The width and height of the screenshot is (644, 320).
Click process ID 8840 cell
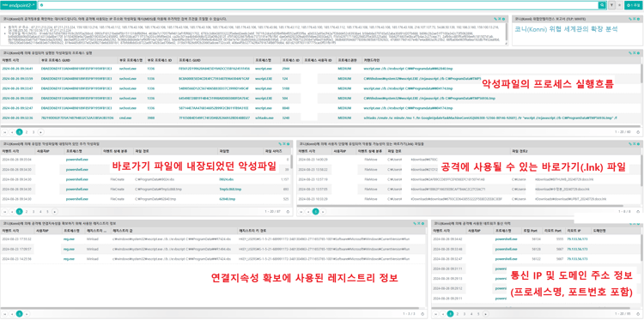click(x=286, y=108)
